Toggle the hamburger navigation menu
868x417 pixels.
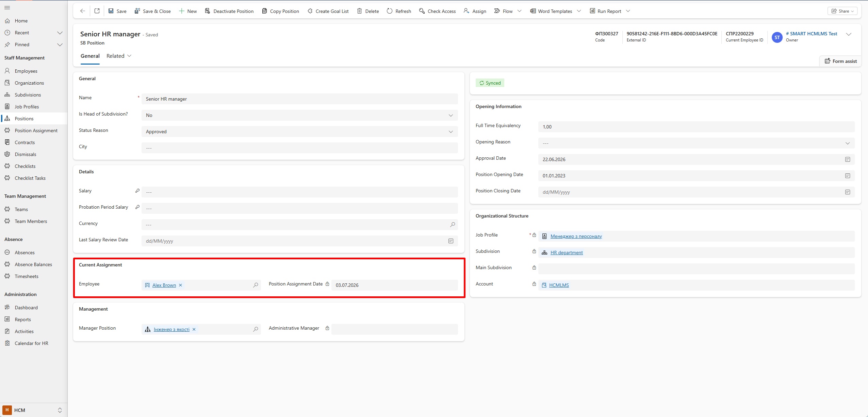click(x=7, y=7)
